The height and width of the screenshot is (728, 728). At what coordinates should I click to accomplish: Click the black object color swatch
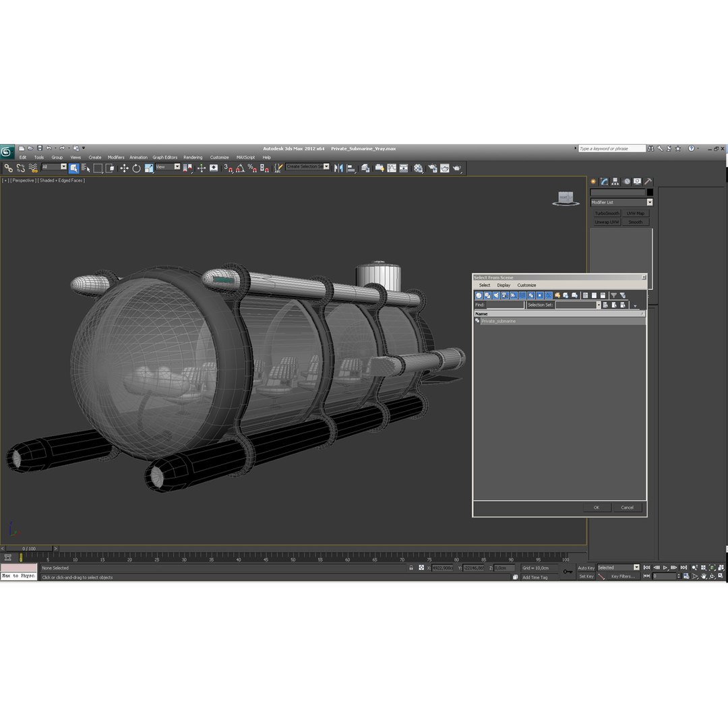(650, 192)
